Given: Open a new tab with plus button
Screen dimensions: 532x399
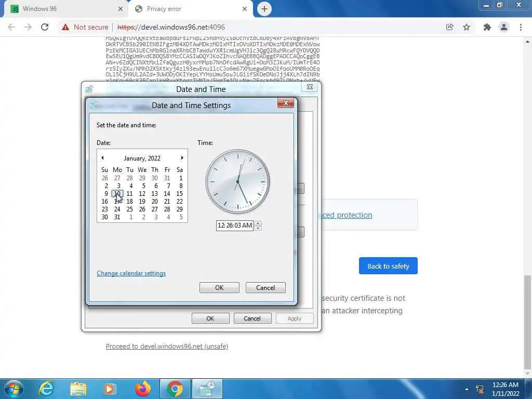Looking at the screenshot, I should point(264,9).
